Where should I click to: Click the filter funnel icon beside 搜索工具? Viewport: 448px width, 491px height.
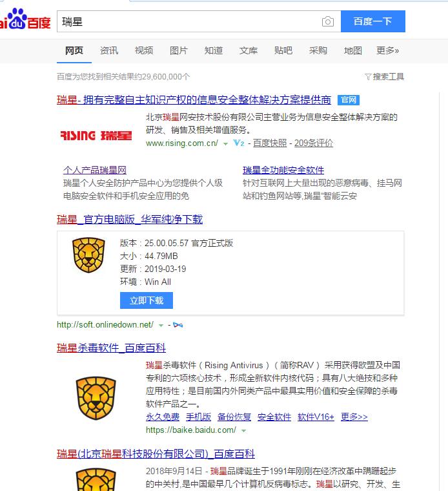368,77
